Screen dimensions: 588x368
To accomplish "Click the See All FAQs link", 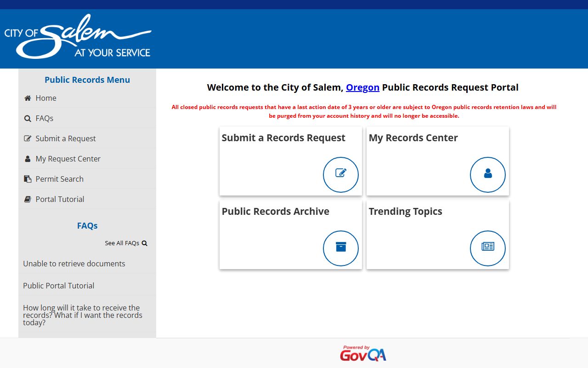I will (x=126, y=243).
